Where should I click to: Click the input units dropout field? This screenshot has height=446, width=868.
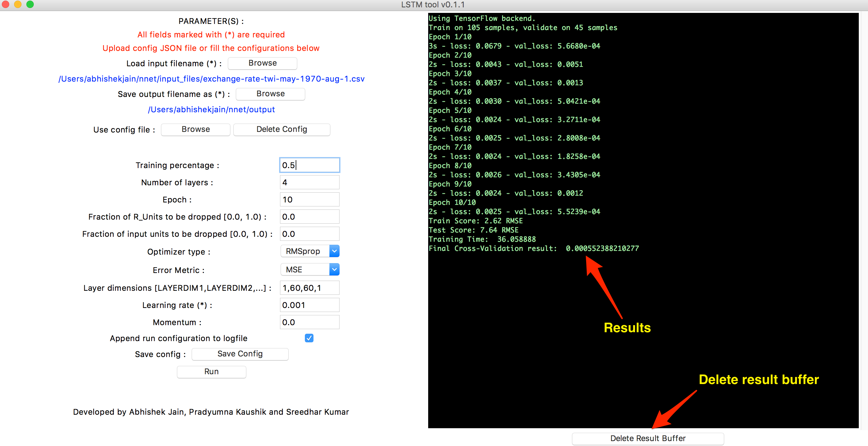click(309, 234)
